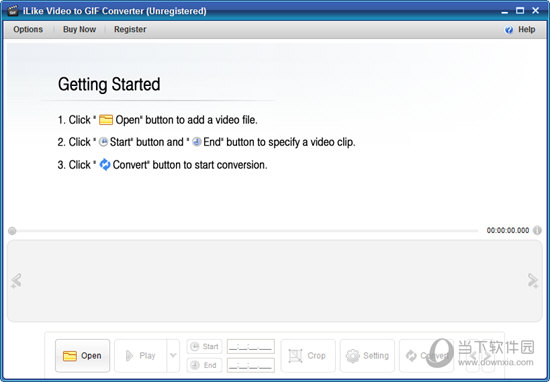Open the Options menu
The height and width of the screenshot is (382, 550).
28,29
